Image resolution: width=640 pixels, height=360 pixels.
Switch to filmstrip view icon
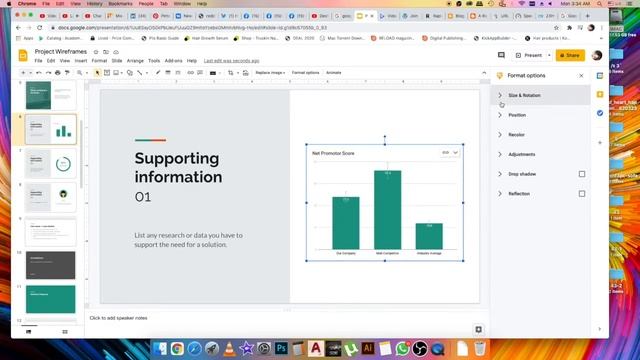pos(29,332)
